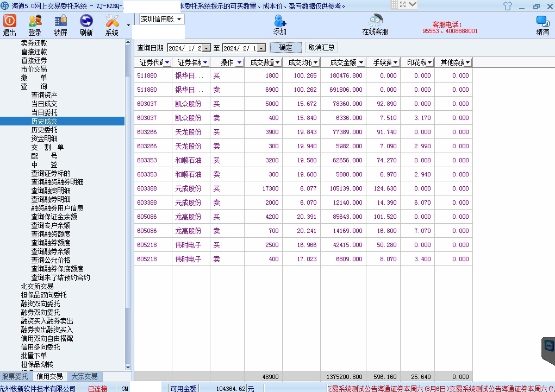Switch to the 股票委托 tab
555x392 pixels.
(x=15, y=376)
